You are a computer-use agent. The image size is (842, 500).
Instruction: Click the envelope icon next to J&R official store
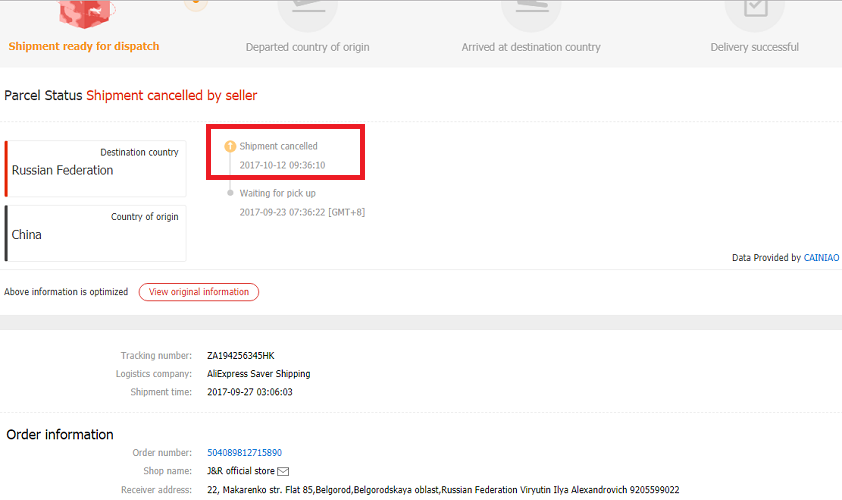(x=283, y=471)
